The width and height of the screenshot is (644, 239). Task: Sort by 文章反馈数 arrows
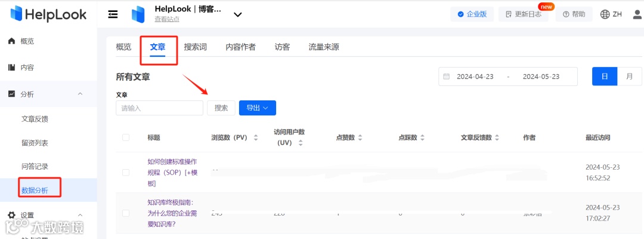point(497,138)
